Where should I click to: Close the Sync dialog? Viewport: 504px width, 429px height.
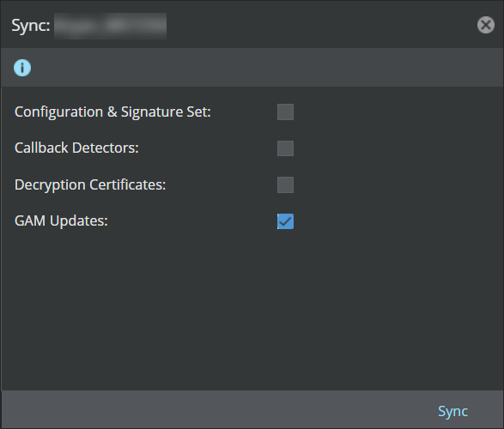(x=486, y=25)
